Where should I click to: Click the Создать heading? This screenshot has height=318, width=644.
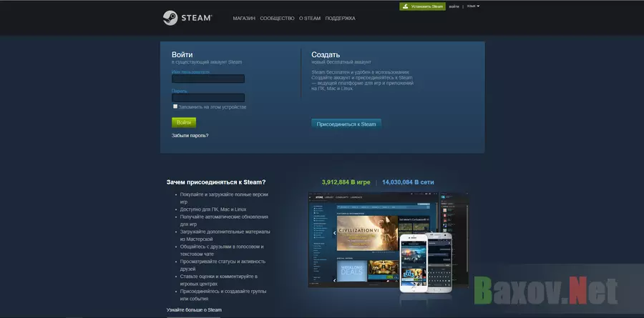pos(326,54)
